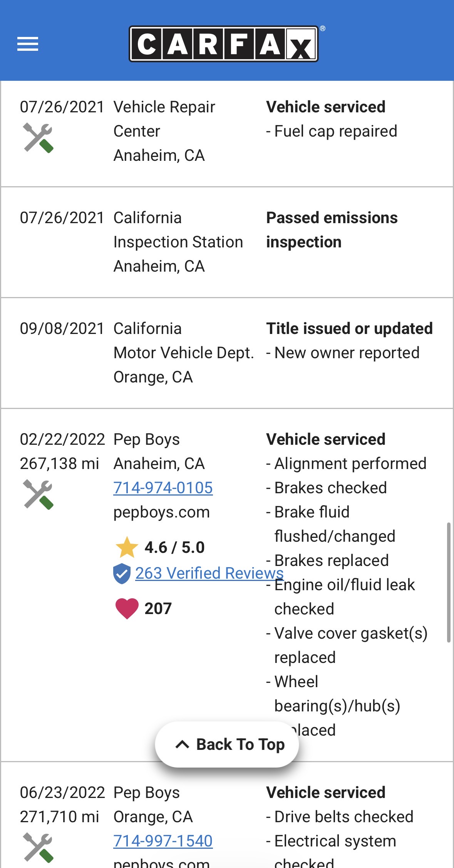The width and height of the screenshot is (454, 868).
Task: Click the page scrollbar thumb
Action: (449, 582)
